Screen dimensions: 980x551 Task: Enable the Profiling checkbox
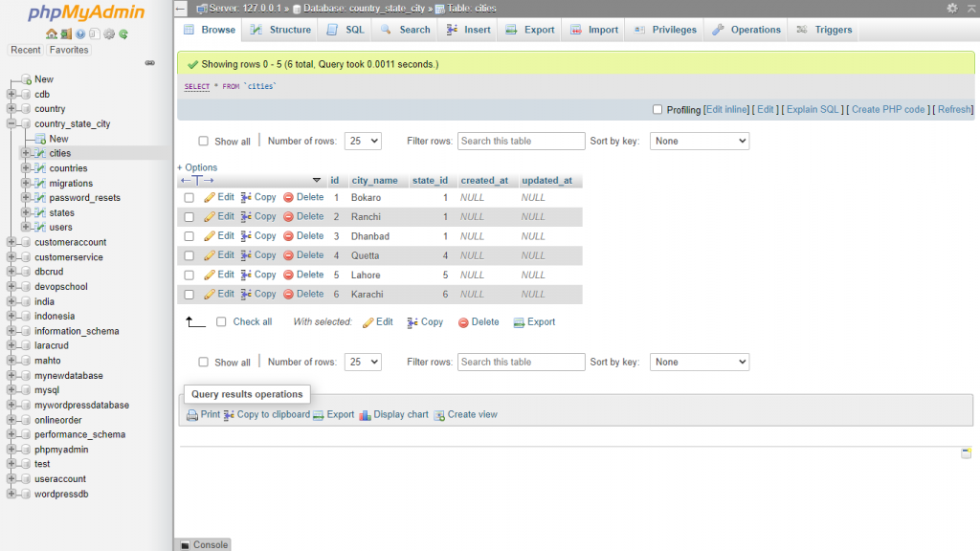point(657,110)
